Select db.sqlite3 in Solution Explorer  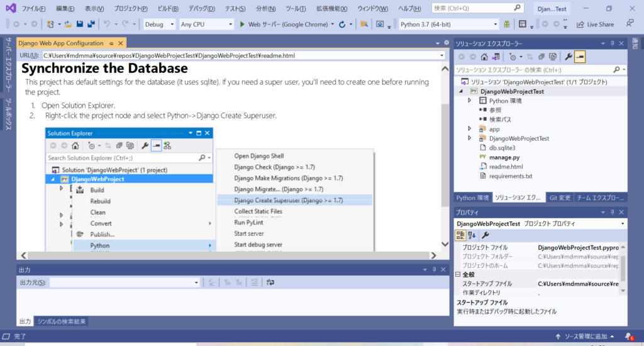[502, 148]
